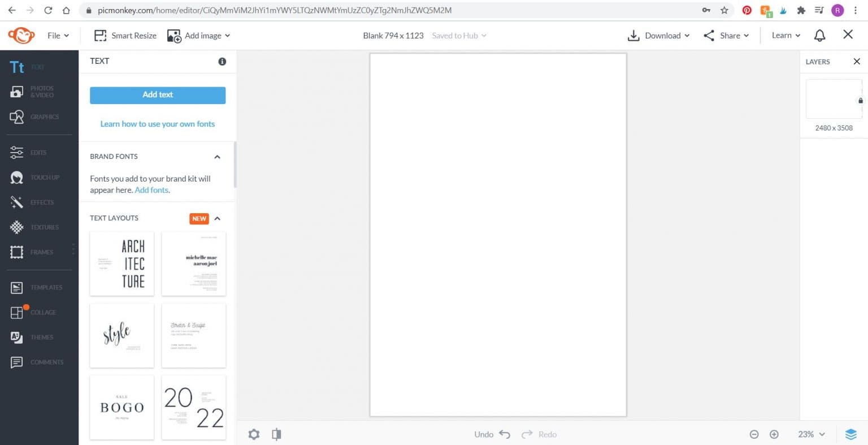Open the 23% zoom level dropdown
868x445 pixels.
811,434
